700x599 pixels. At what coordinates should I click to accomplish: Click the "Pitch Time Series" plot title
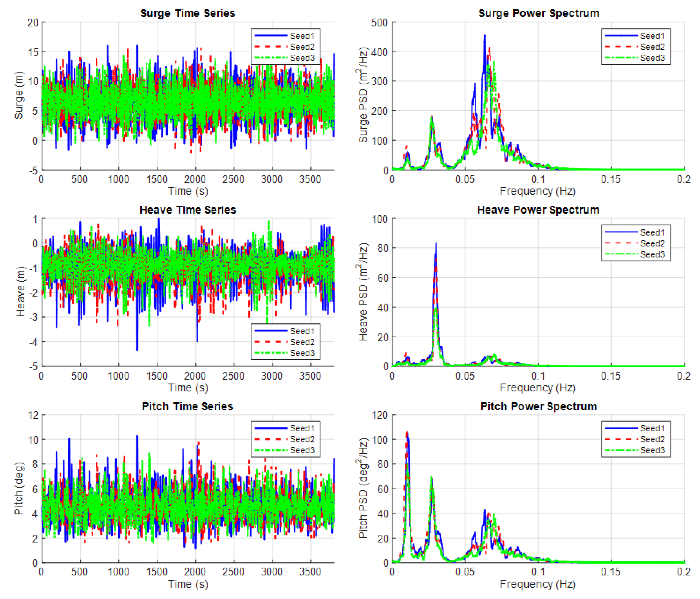187,406
